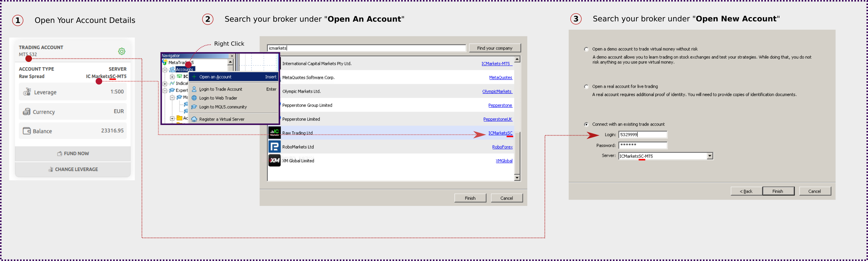Screen dimensions: 868x261
Task: Choose Login to MQL5.community menu entry
Action: pyautogui.click(x=234, y=107)
